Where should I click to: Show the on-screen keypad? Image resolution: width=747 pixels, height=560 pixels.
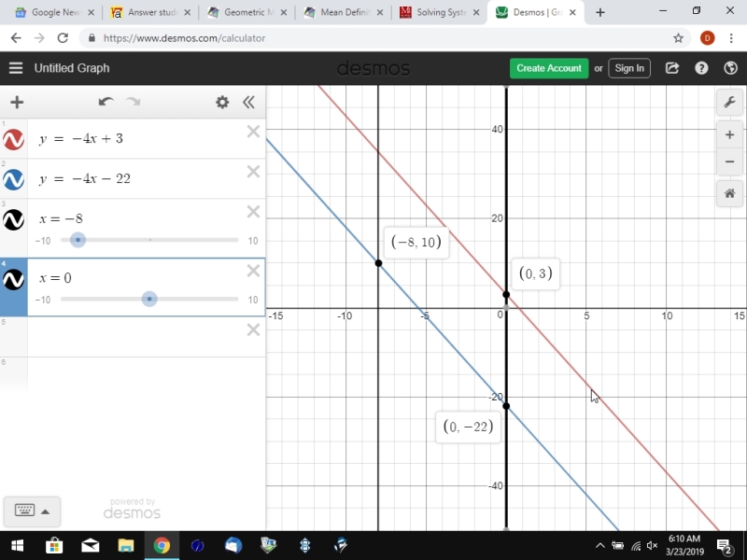click(x=24, y=511)
